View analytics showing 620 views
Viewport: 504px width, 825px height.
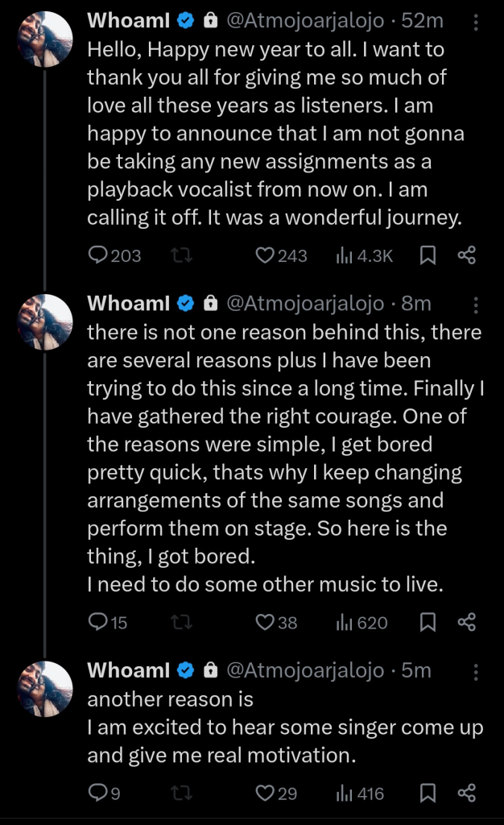(x=362, y=622)
